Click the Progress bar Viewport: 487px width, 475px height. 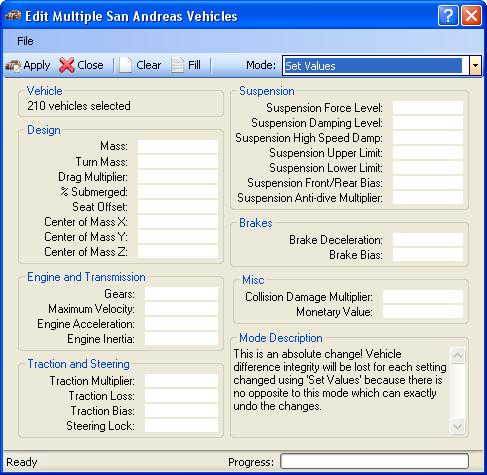(x=374, y=461)
